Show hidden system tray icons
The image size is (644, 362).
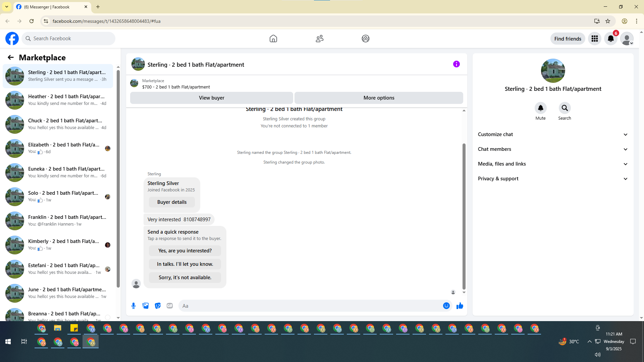click(x=589, y=342)
